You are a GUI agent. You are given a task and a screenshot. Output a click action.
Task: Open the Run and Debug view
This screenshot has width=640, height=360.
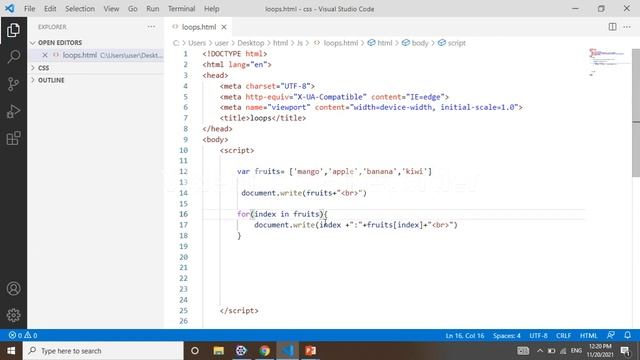coord(13,111)
